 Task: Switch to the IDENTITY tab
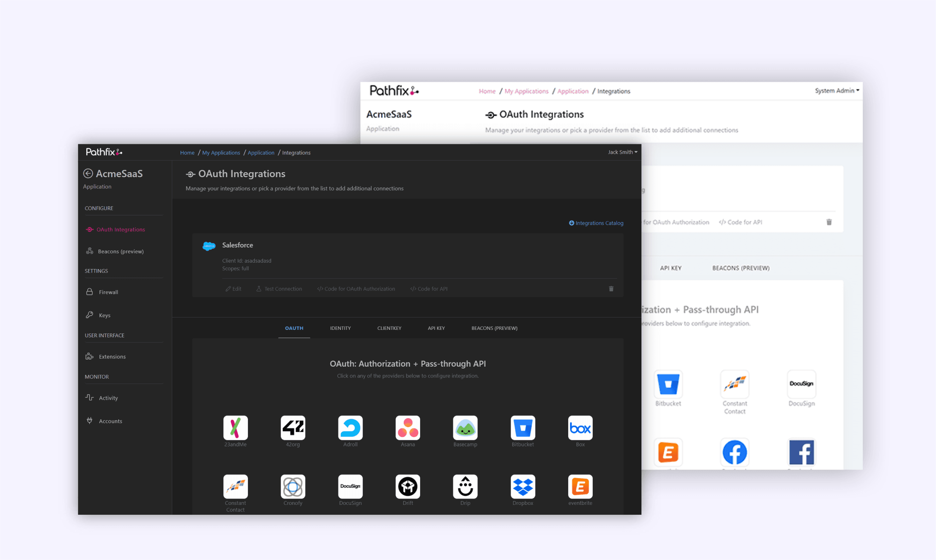[340, 328]
